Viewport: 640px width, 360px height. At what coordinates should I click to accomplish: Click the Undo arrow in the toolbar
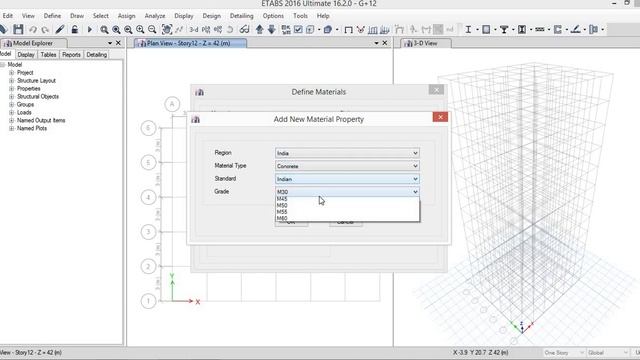click(33, 29)
